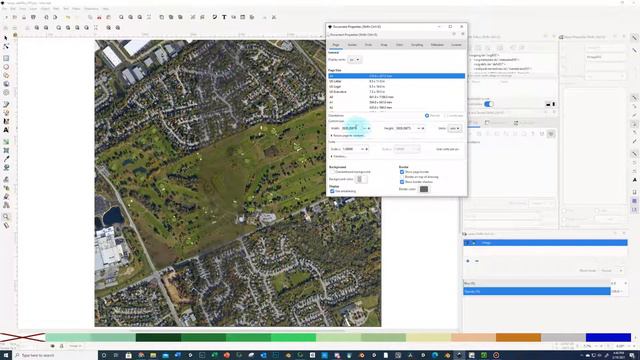The image size is (640, 360).
Task: Pick the dark blue palette swatch
Action: 608,337
